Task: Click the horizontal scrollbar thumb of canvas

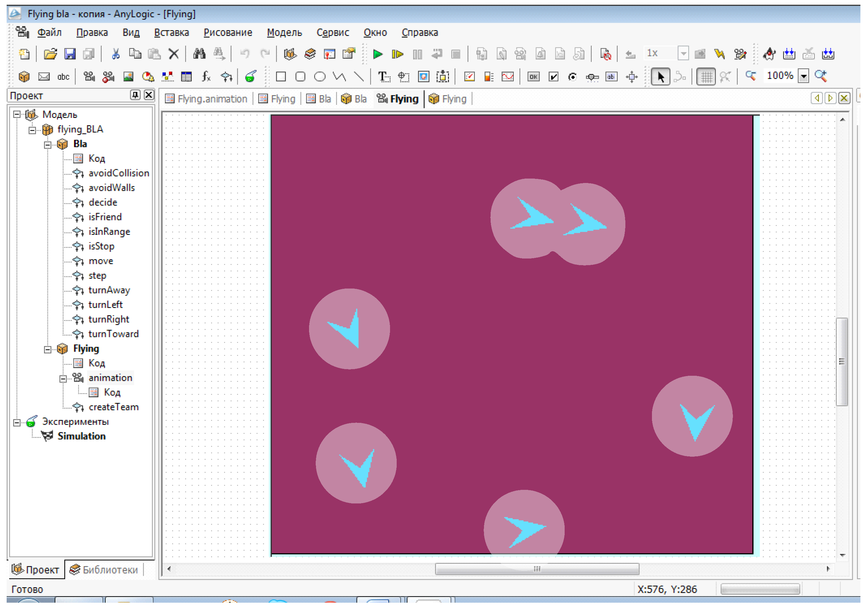Action: [x=537, y=569]
